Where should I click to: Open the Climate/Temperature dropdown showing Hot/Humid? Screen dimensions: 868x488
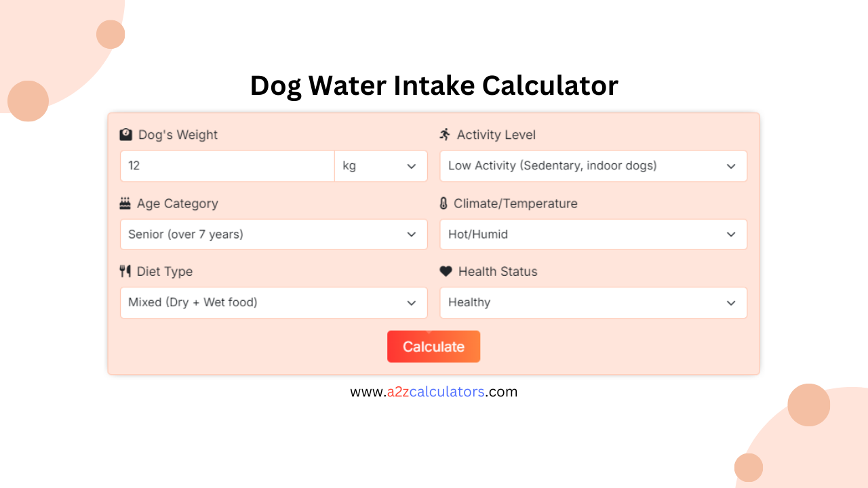tap(593, 234)
